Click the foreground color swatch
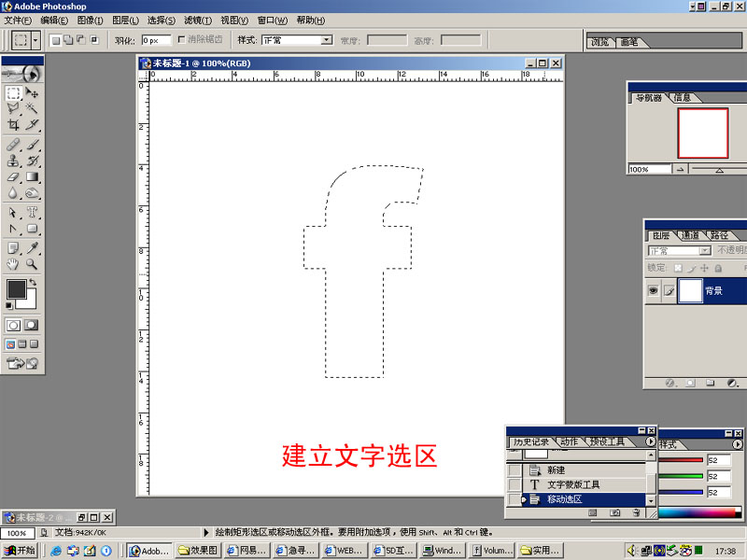This screenshot has width=747, height=560. (16, 289)
